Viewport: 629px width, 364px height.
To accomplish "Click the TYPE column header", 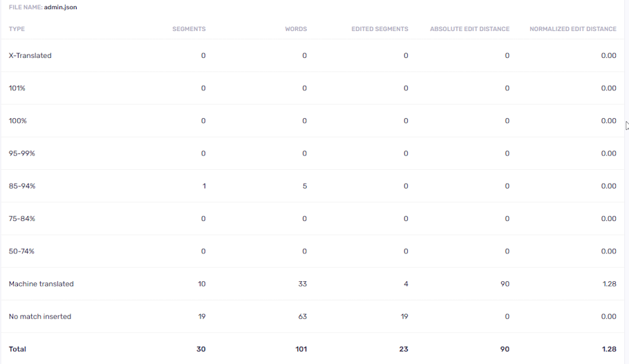I will (x=17, y=29).
